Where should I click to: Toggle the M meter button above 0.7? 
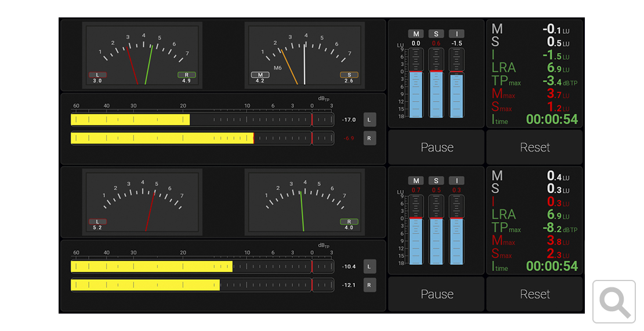click(x=416, y=181)
